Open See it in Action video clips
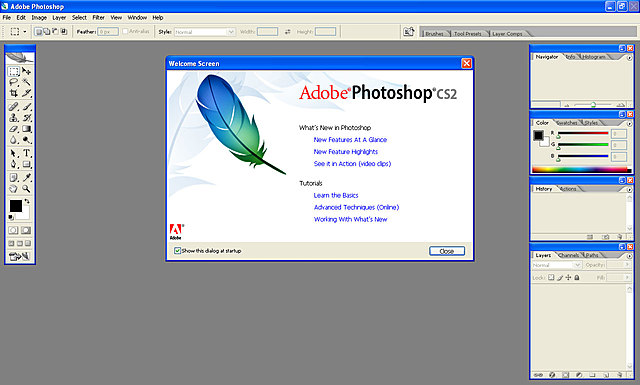The width and height of the screenshot is (640, 385). [352, 164]
